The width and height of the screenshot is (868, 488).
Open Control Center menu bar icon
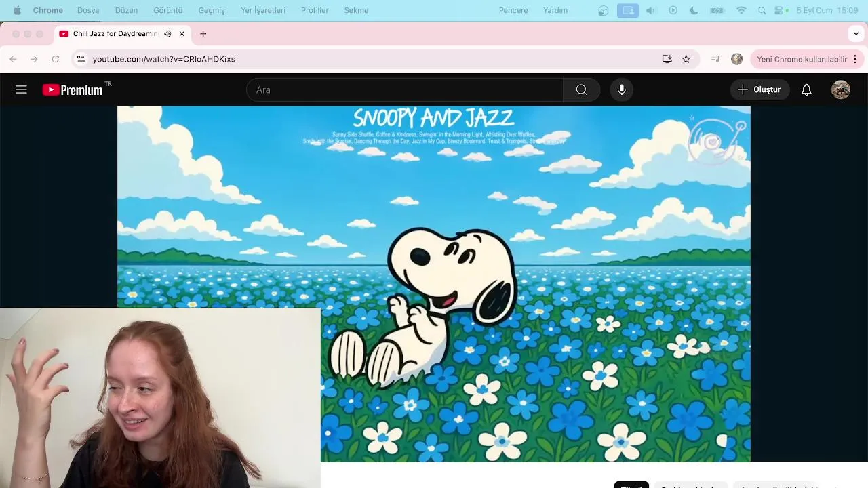point(778,10)
